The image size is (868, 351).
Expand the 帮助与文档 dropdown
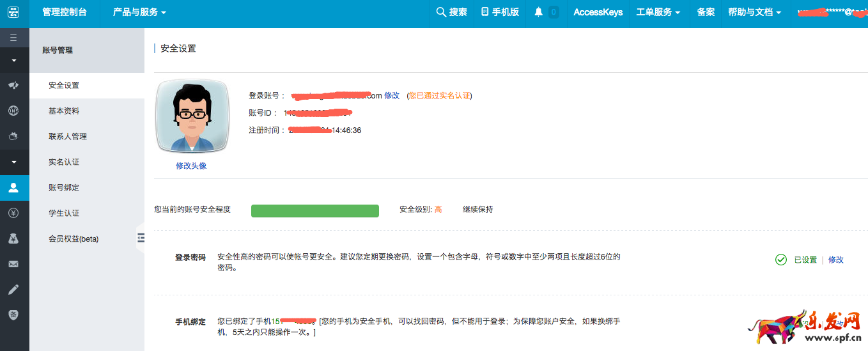coord(754,12)
